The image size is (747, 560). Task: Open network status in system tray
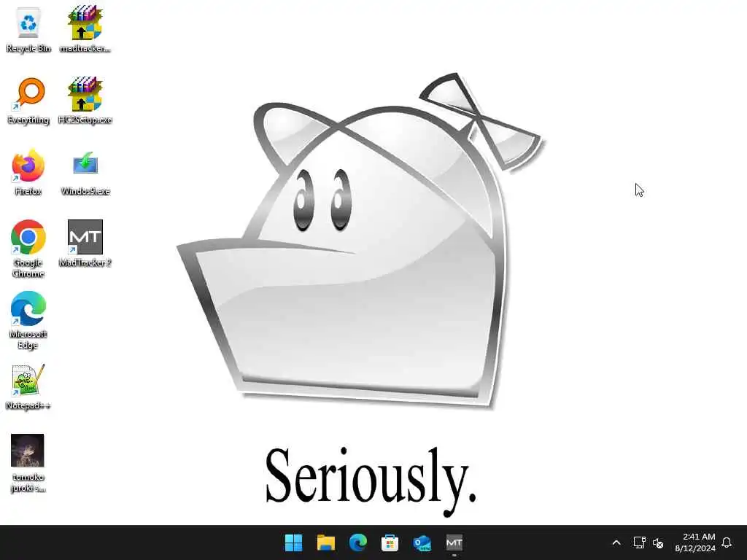[639, 542]
